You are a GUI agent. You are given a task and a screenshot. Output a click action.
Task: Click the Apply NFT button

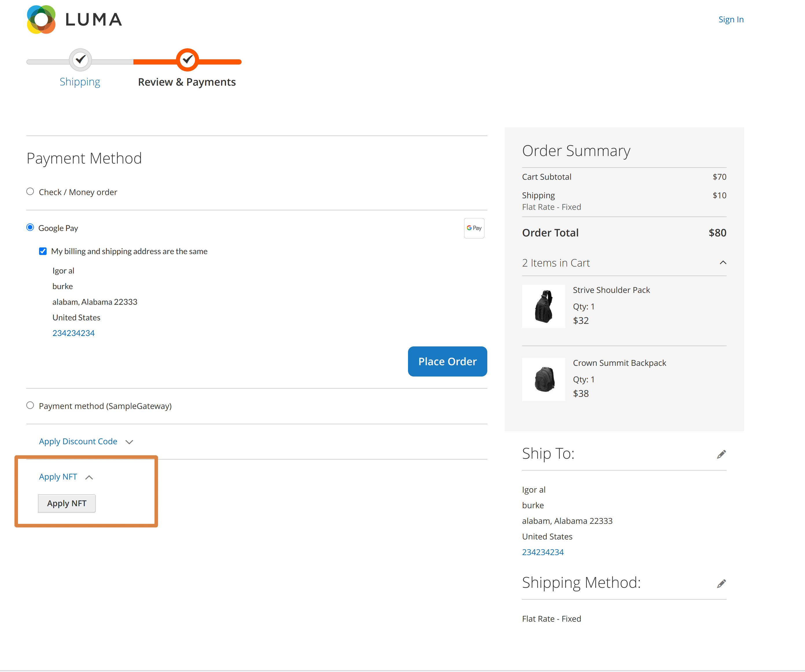tap(67, 503)
